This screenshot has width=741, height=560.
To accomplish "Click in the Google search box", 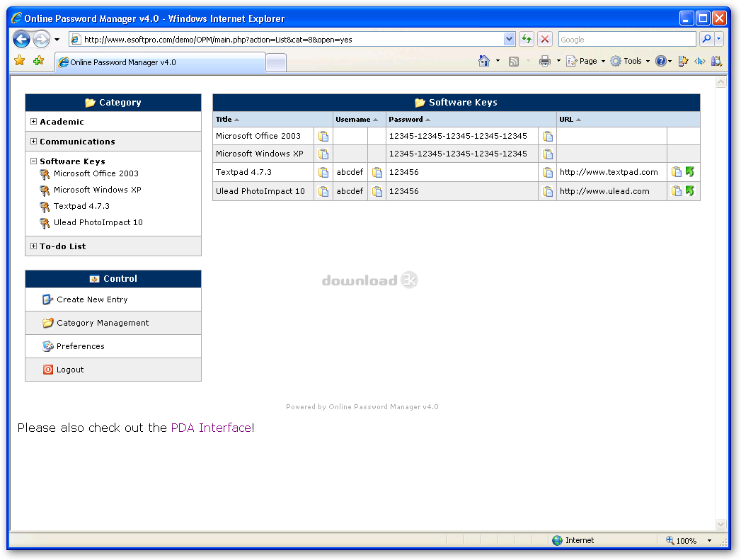I will 626,40.
